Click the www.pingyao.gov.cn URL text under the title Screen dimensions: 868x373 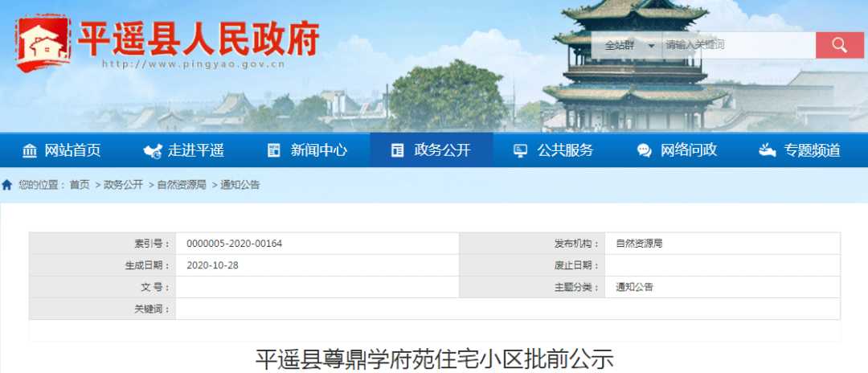click(194, 64)
